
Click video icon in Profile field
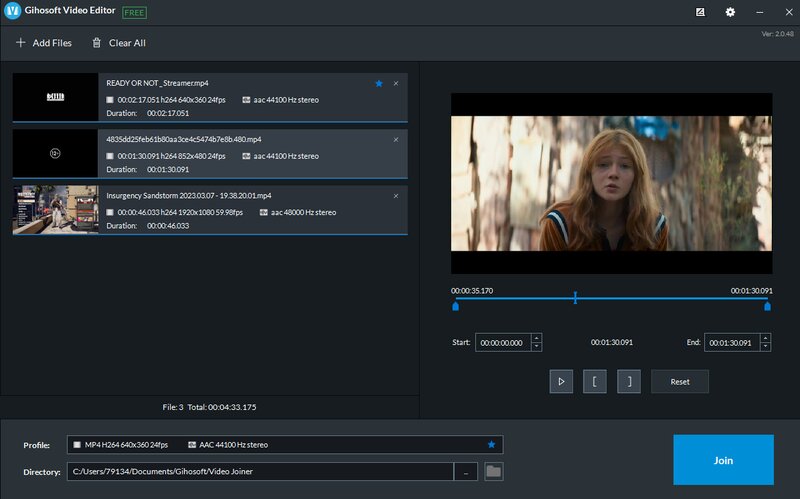[x=77, y=445]
